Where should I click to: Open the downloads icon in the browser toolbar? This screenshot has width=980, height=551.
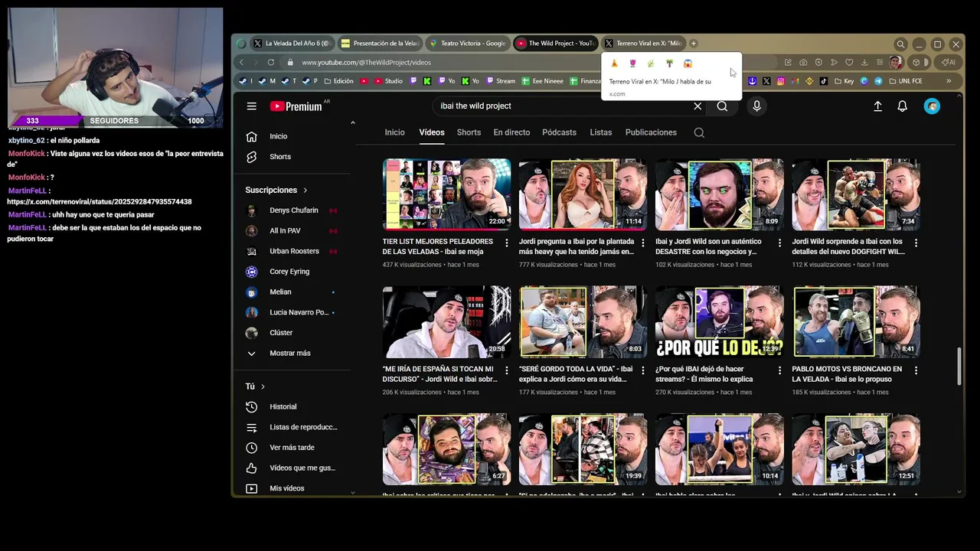(864, 62)
